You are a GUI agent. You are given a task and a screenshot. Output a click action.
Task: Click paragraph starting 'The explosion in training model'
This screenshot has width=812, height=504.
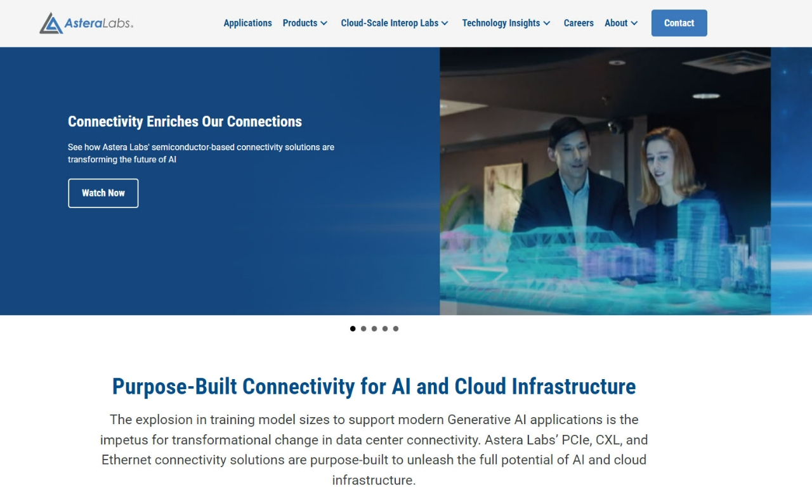tap(374, 449)
